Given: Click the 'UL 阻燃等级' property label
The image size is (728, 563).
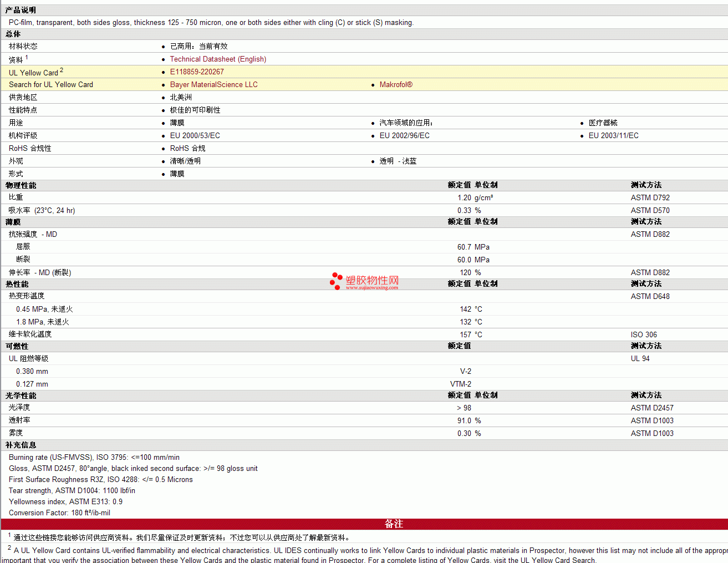Looking at the screenshot, I should coord(29,359).
